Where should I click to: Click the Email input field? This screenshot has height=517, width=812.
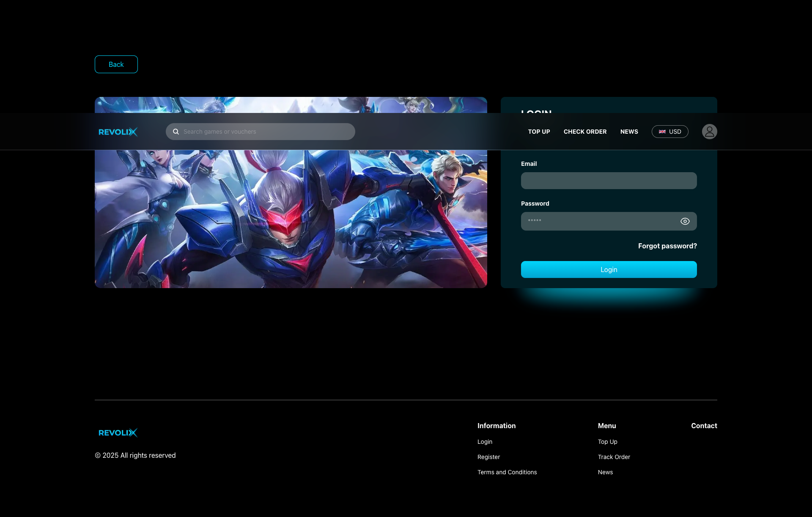[609, 180]
